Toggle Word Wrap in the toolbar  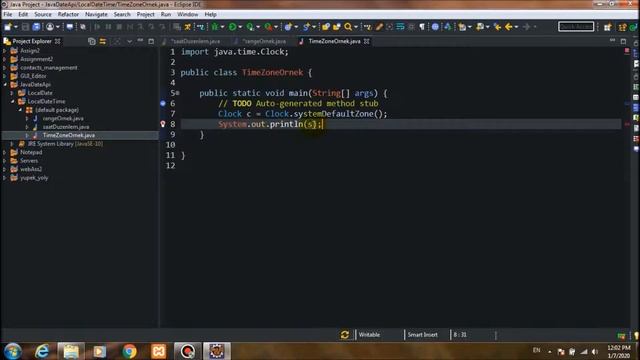400,27
